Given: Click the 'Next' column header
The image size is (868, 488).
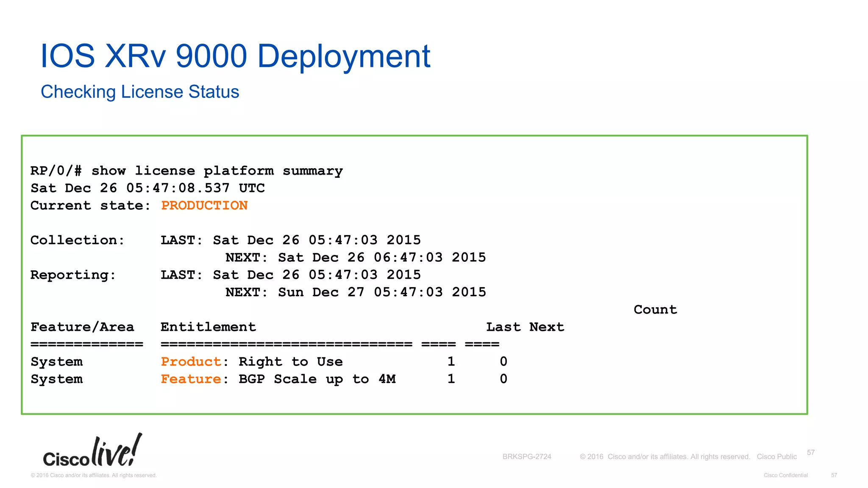Looking at the screenshot, I should click(547, 327).
